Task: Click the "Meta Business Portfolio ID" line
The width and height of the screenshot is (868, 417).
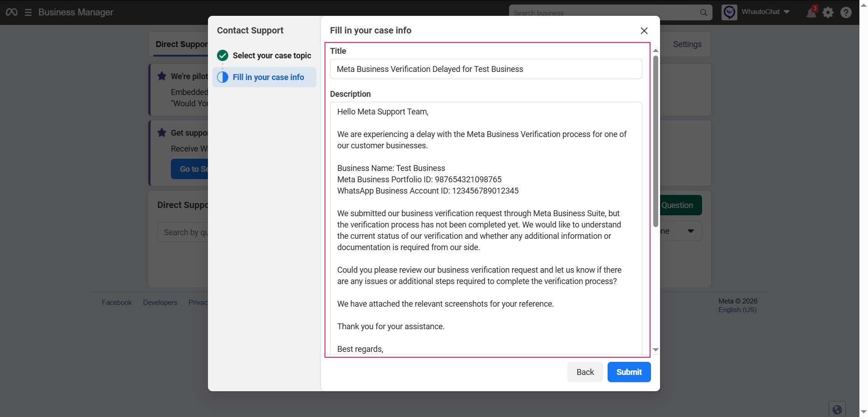Action: point(420,180)
